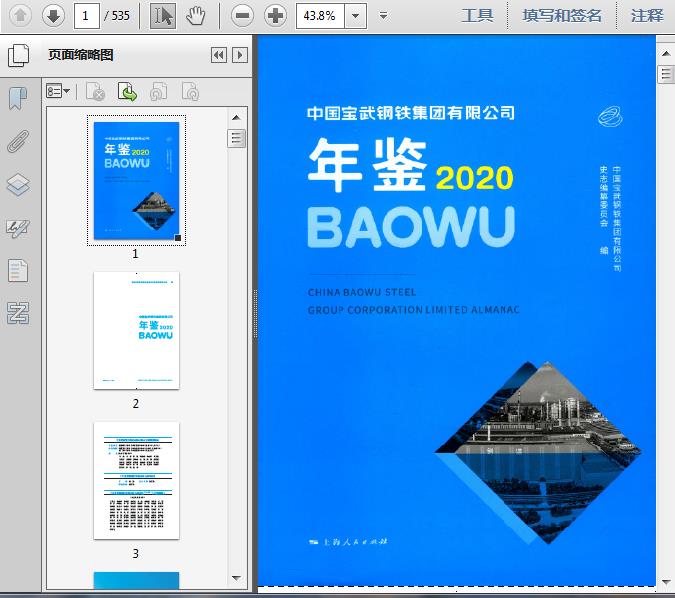Click rotate pages clockwise icon

pos(190,92)
